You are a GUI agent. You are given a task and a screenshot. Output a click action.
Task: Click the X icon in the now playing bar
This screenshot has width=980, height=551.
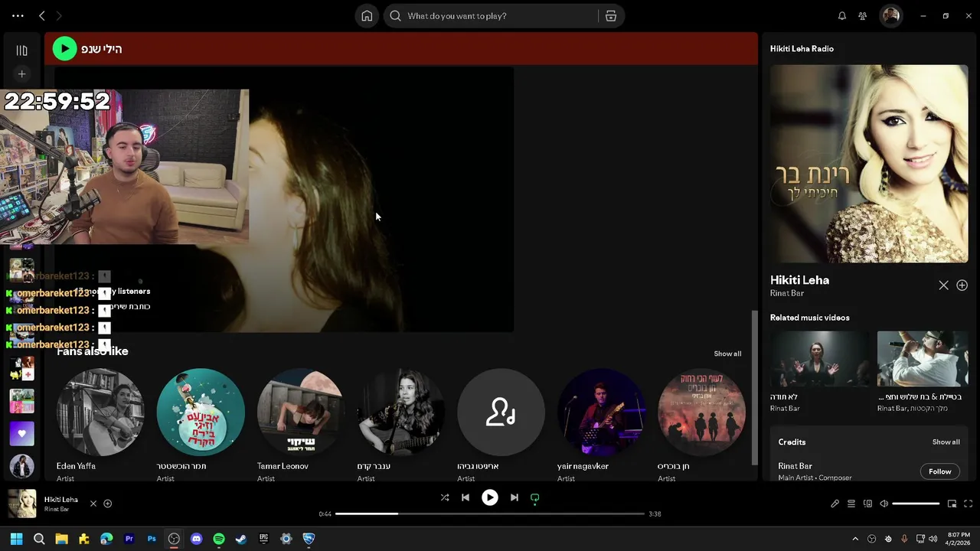click(93, 504)
